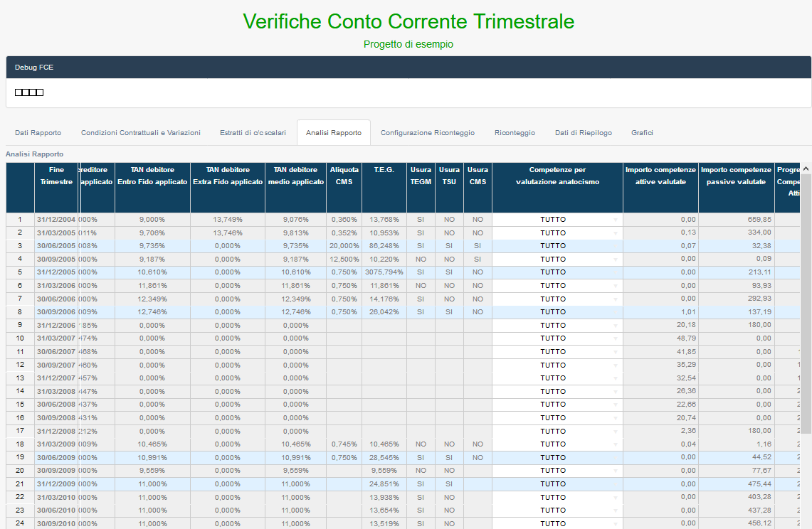The width and height of the screenshot is (812, 529).
Task: Select date cell 30/09/2009
Action: click(x=56, y=471)
